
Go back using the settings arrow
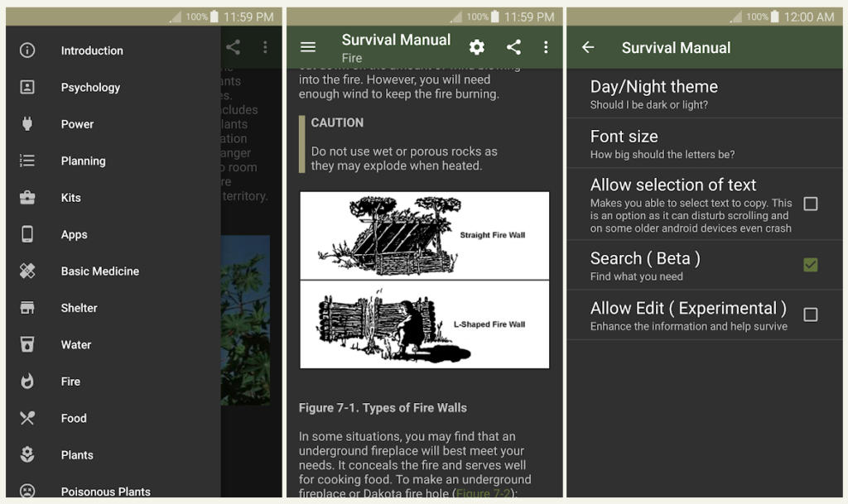[x=588, y=47]
